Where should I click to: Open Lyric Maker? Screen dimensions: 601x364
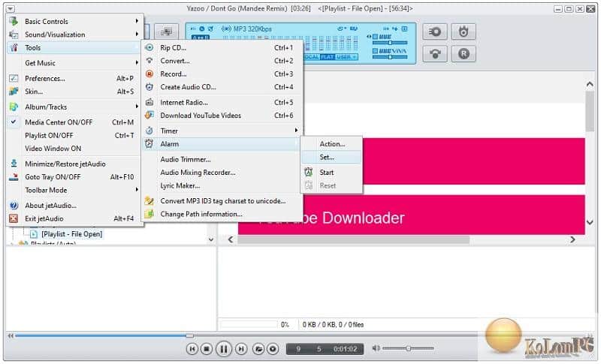tap(222, 185)
